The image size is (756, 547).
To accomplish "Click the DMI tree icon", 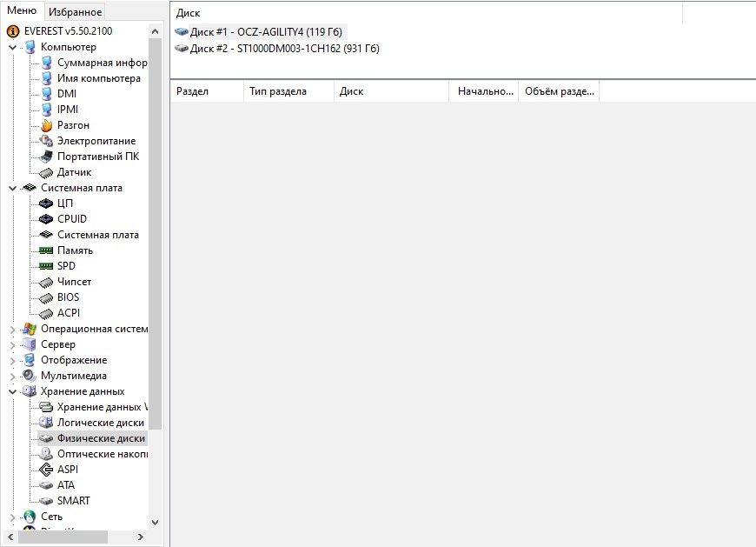I will pos(46,94).
